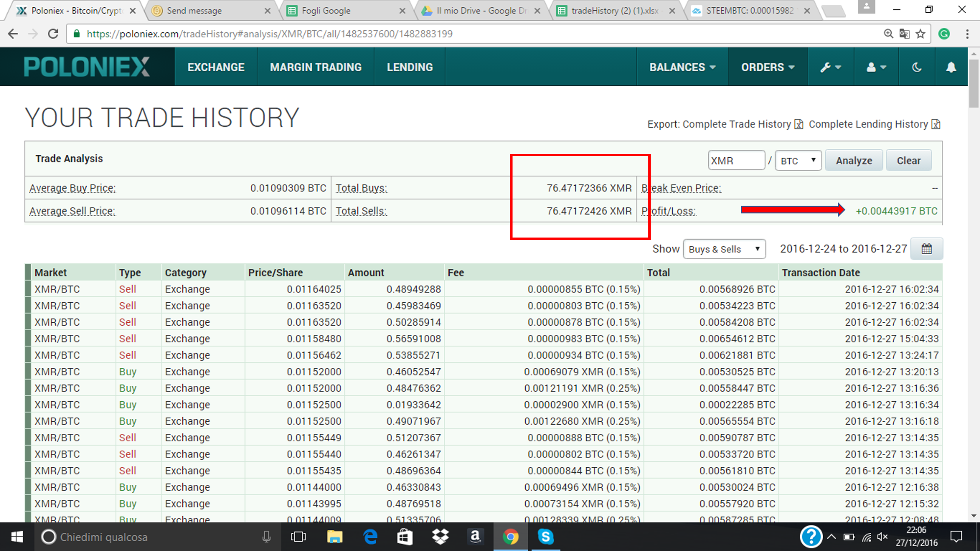Open the wrench tools menu
The height and width of the screenshot is (551, 980).
(x=831, y=67)
